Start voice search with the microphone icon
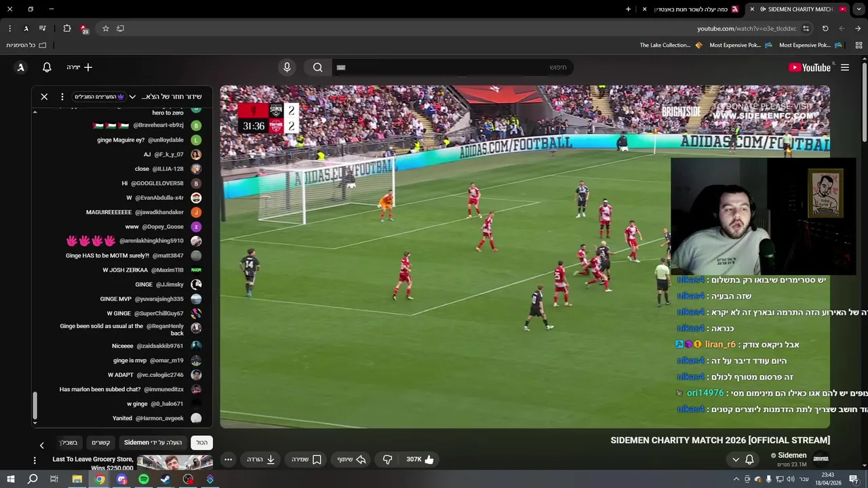The image size is (868, 488). pos(287,67)
